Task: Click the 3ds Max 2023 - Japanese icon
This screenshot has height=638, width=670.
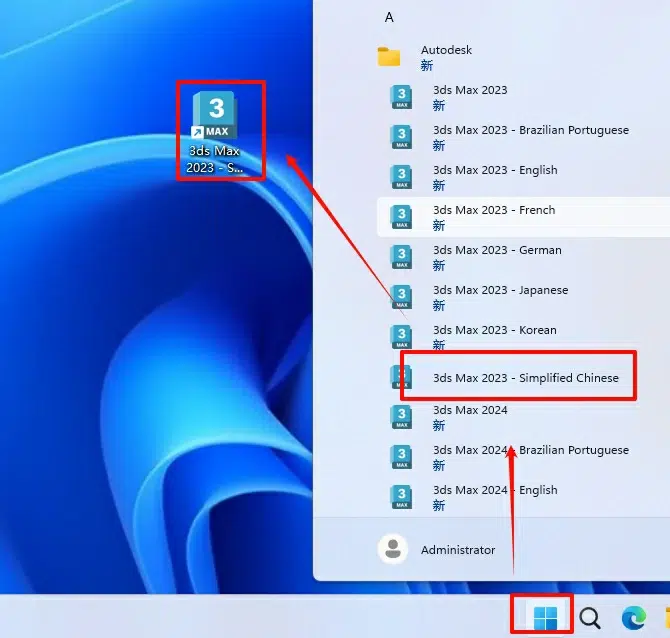Action: (401, 297)
